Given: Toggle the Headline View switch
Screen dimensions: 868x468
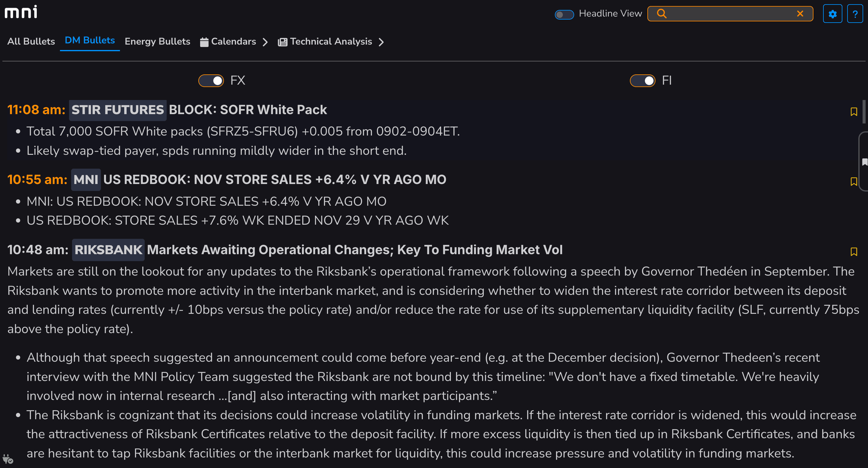Looking at the screenshot, I should (x=564, y=14).
